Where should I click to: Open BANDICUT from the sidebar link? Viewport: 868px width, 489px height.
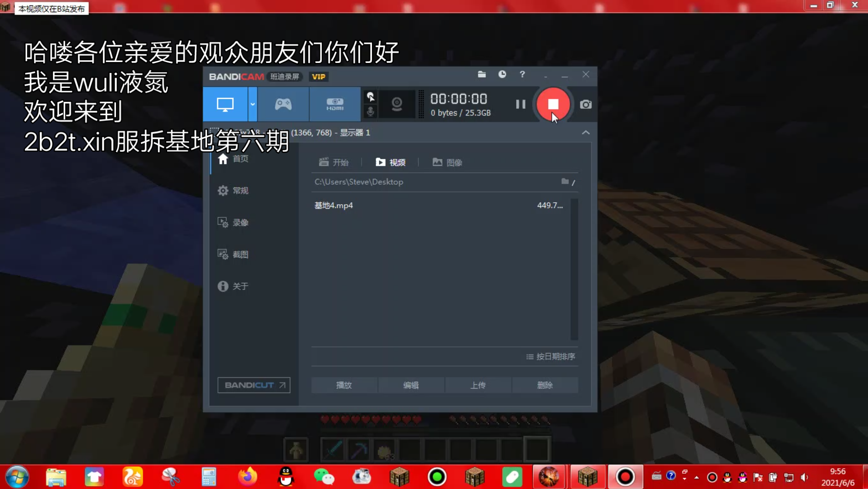pyautogui.click(x=253, y=385)
